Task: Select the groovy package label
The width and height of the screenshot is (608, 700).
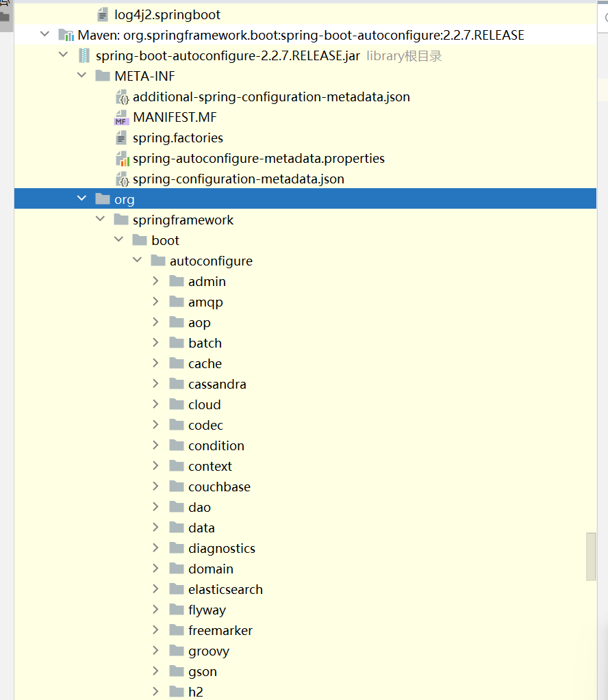Action: point(209,651)
